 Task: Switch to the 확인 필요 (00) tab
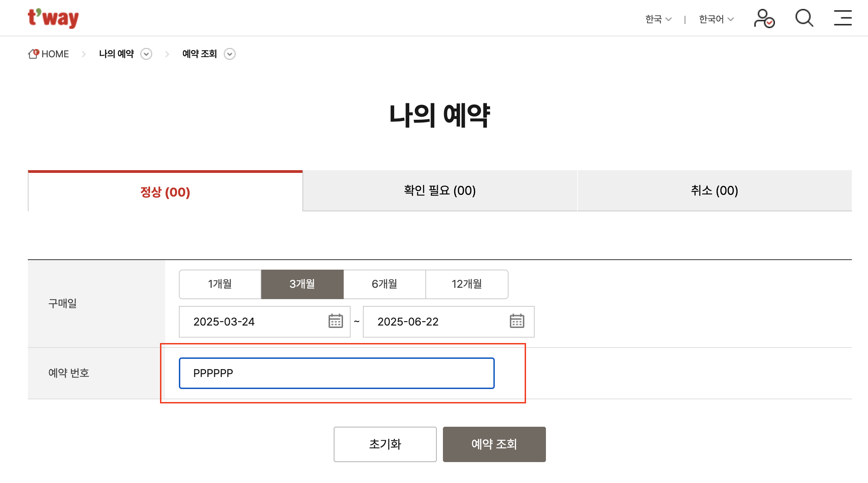pos(440,191)
